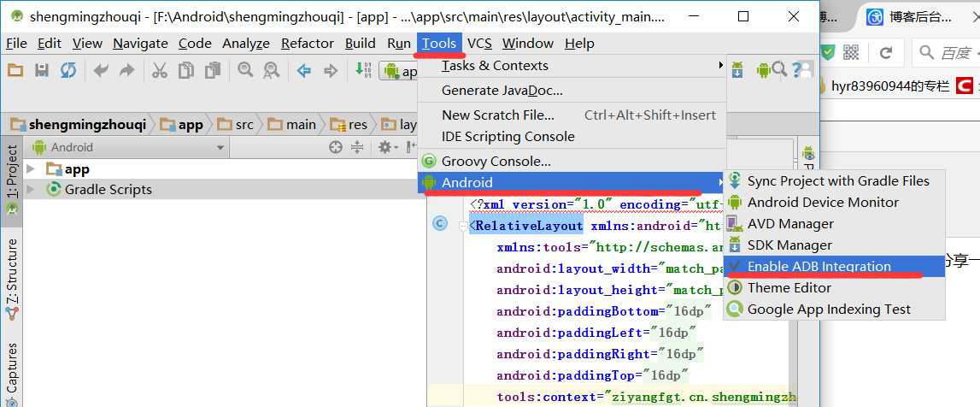Open SDK Manager from submenu
Image resolution: width=980 pixels, height=407 pixels.
pos(835,245)
